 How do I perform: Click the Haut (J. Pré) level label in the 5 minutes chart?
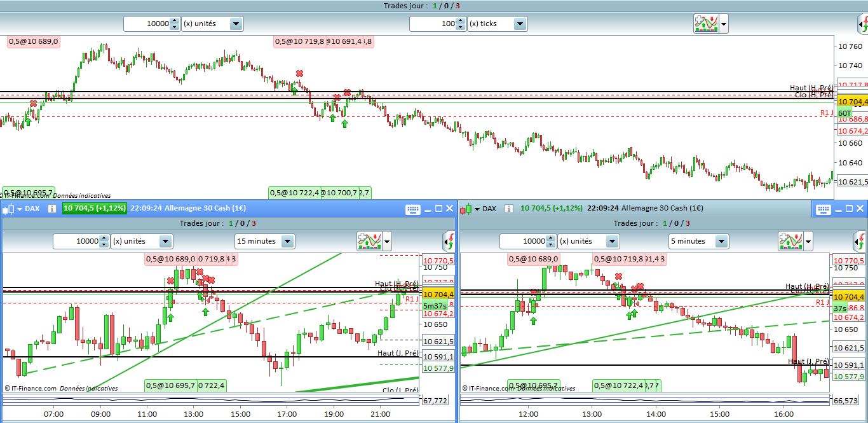[x=808, y=361]
